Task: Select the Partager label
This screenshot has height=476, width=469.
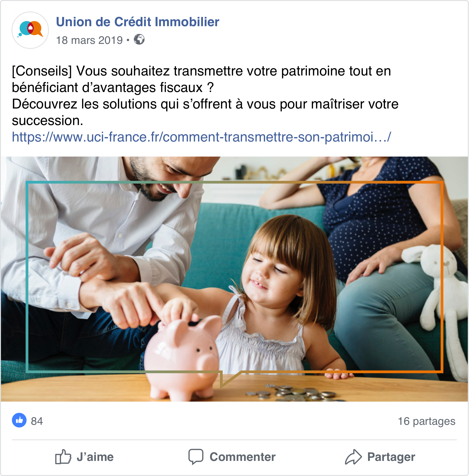Action: [391, 457]
